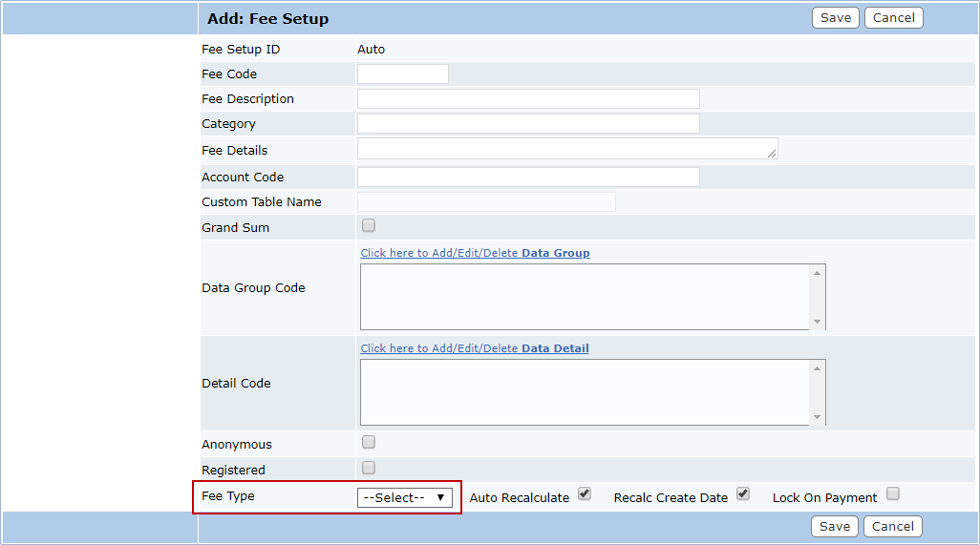Viewport: 980px width, 545px height.
Task: Select the Category text box
Action: click(528, 124)
